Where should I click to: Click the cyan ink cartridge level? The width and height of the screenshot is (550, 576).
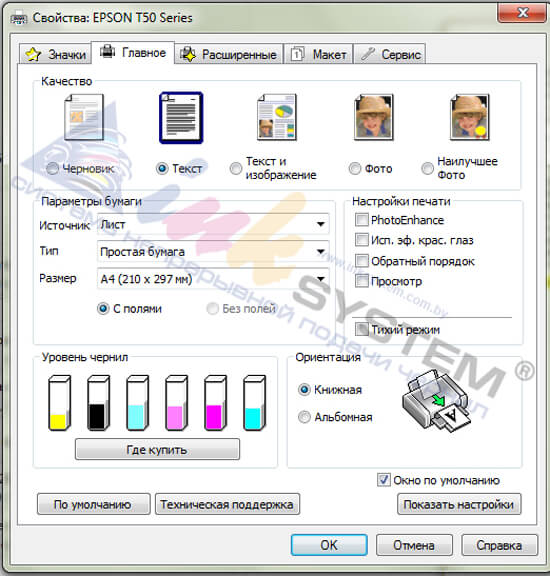tap(254, 403)
